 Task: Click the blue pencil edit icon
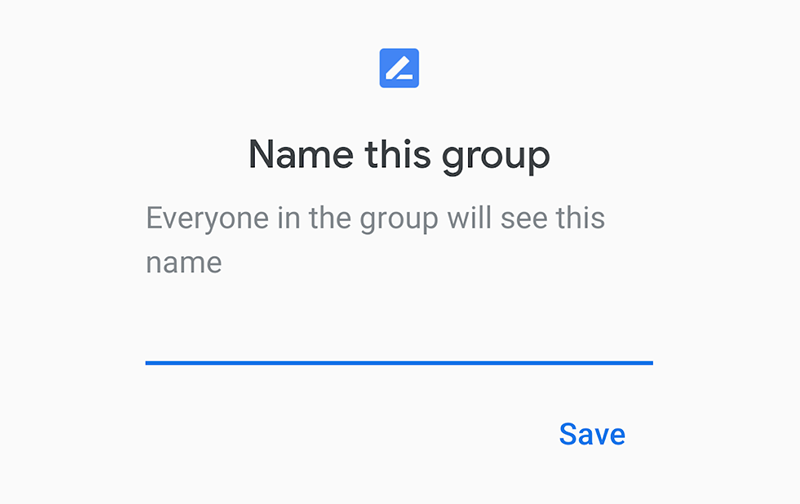tap(399, 68)
